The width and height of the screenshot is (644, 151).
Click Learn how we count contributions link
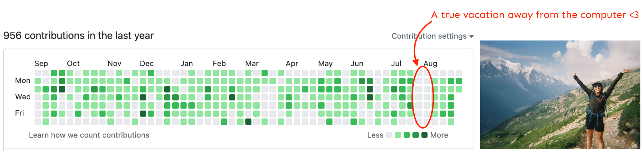89,135
